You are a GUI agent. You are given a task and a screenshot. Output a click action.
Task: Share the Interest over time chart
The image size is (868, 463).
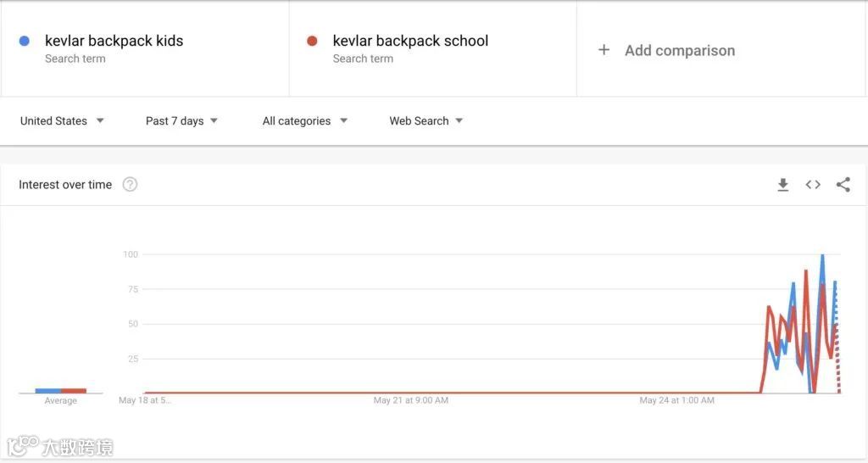click(x=843, y=184)
